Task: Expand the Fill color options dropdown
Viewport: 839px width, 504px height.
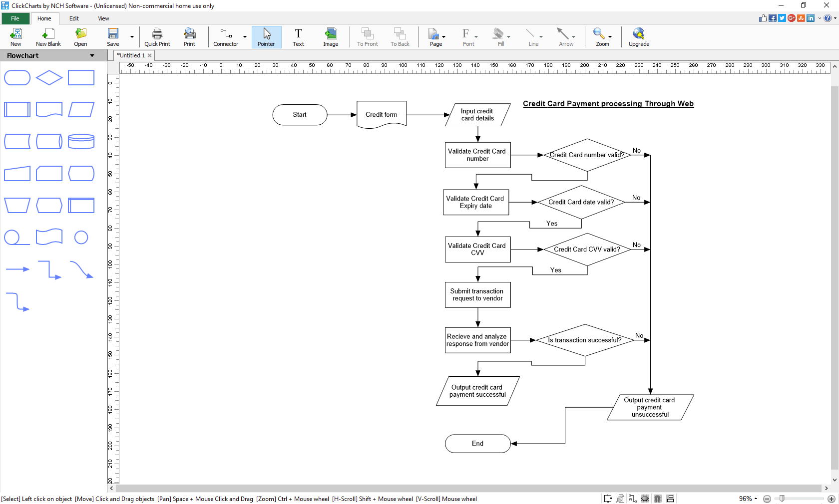Action: coord(508,36)
